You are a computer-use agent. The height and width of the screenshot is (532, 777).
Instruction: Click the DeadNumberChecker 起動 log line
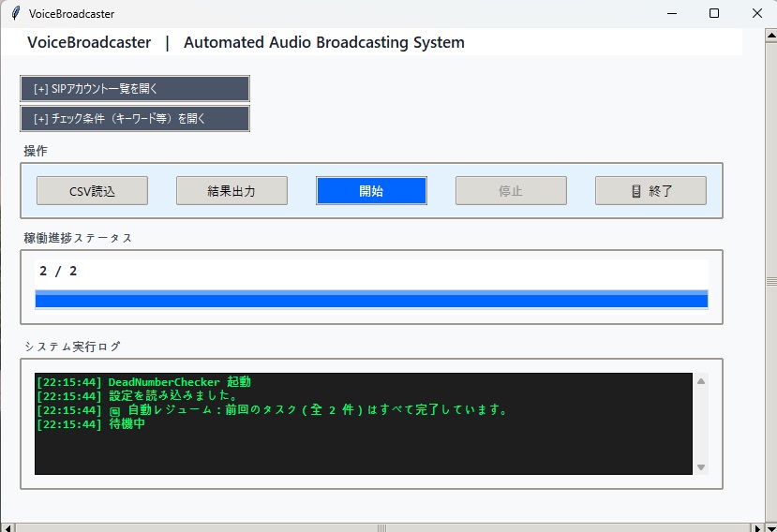tap(143, 382)
